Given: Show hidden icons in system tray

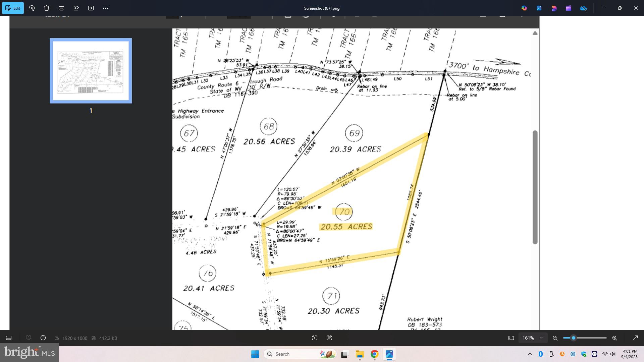Looking at the screenshot, I should pos(530,354).
